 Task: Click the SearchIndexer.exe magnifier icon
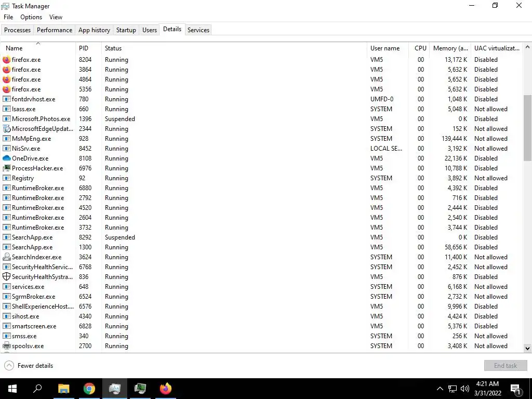coord(6,257)
